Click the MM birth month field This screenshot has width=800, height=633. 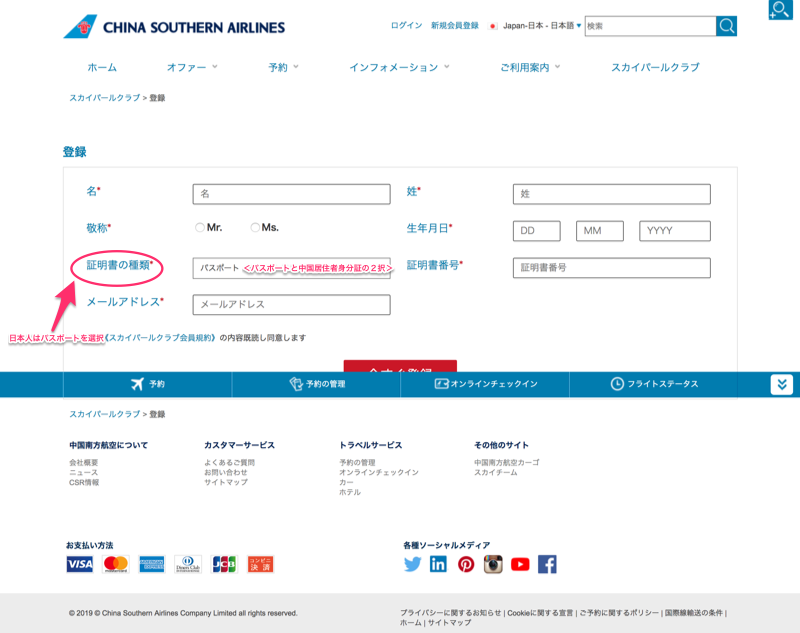click(600, 231)
